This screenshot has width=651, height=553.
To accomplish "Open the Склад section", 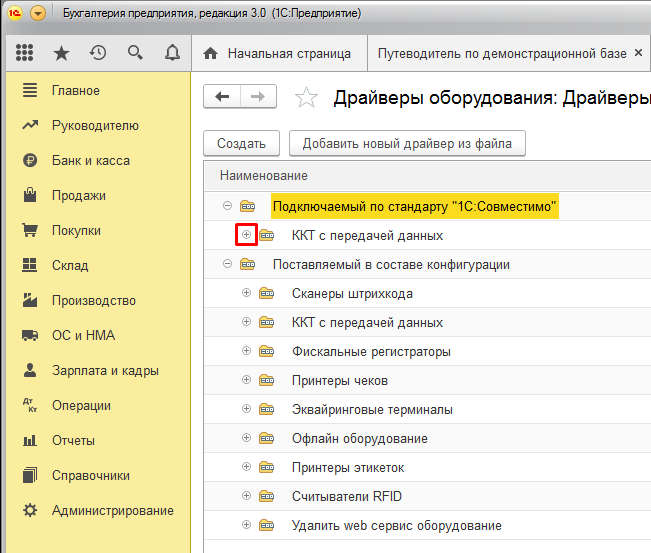I will (98, 265).
